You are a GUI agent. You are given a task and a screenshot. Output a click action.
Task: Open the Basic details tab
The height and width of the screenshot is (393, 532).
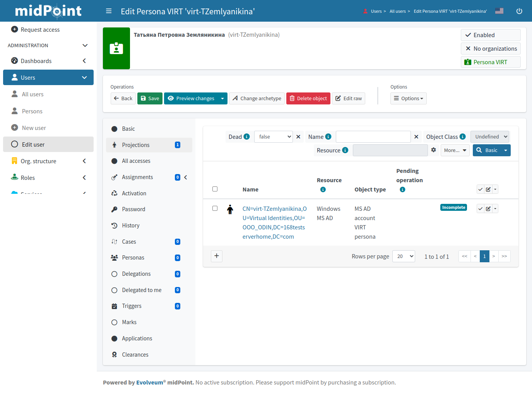[x=149, y=129]
